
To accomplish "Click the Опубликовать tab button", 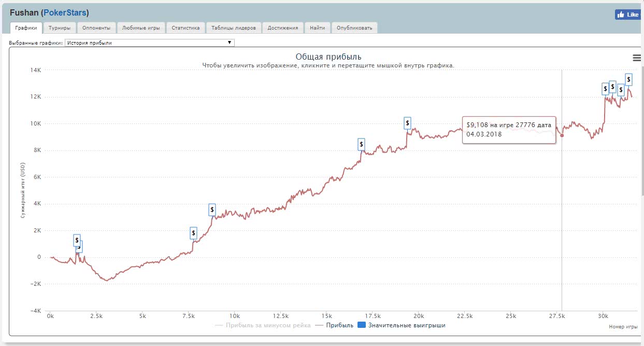I will [354, 27].
